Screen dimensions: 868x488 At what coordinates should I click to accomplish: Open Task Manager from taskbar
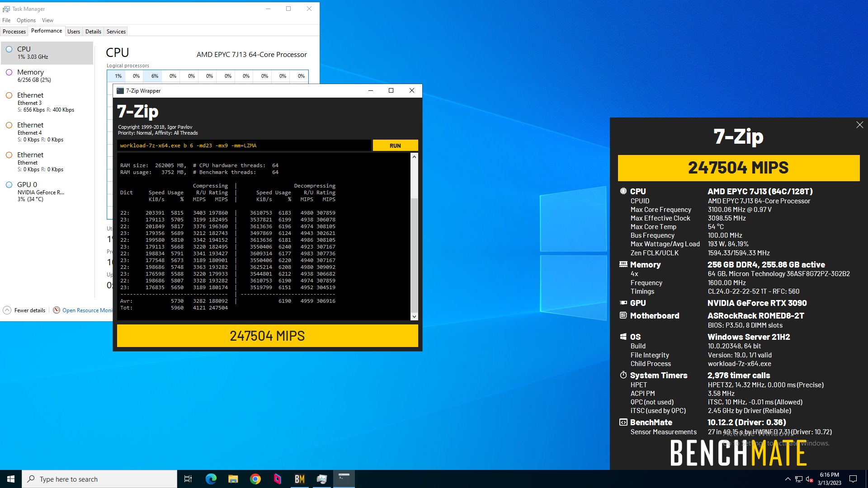[322, 479]
